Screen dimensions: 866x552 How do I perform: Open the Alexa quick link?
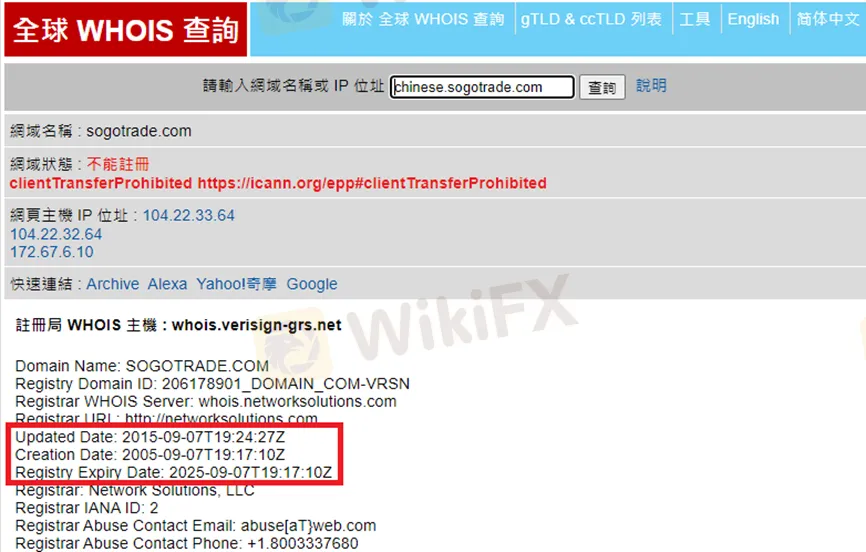point(167,284)
